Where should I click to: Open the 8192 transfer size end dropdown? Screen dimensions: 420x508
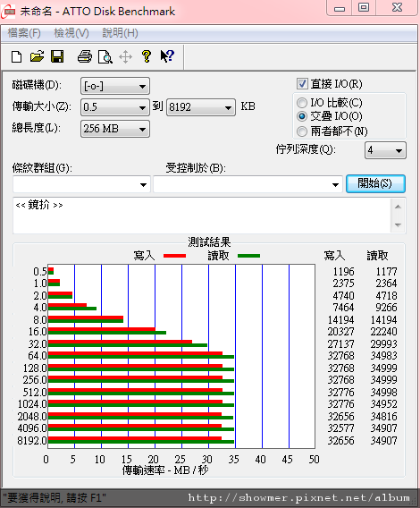(201, 107)
